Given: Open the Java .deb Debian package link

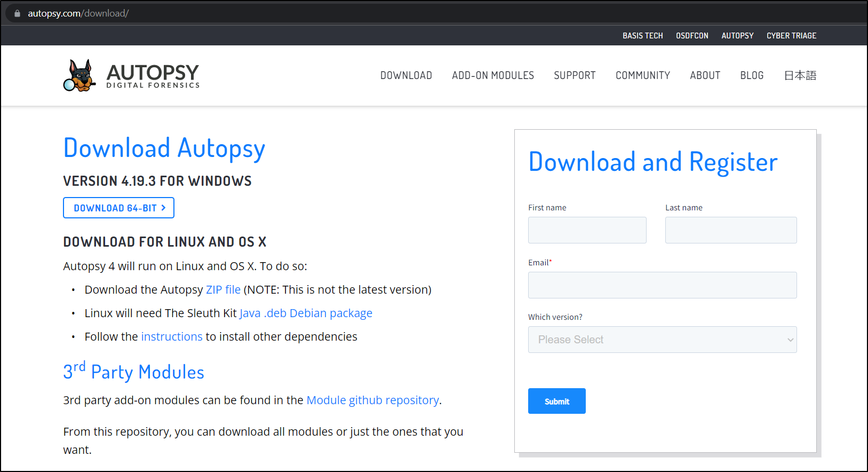Looking at the screenshot, I should coord(306,313).
